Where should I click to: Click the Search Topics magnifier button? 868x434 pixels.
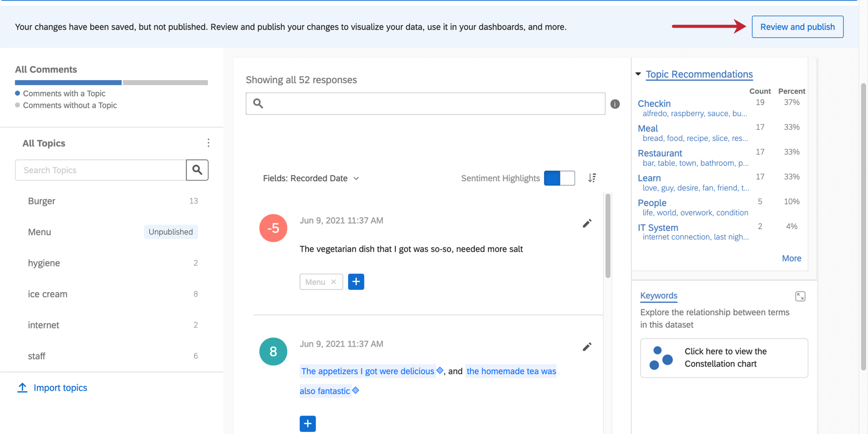197,170
